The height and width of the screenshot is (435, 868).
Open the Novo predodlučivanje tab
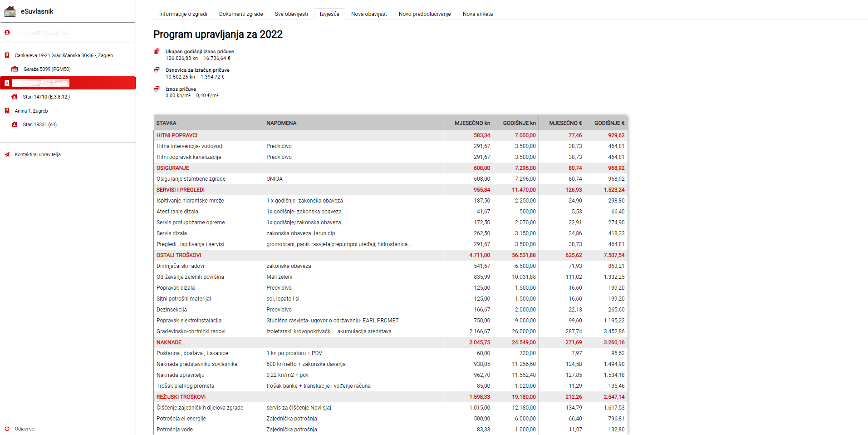click(x=424, y=14)
